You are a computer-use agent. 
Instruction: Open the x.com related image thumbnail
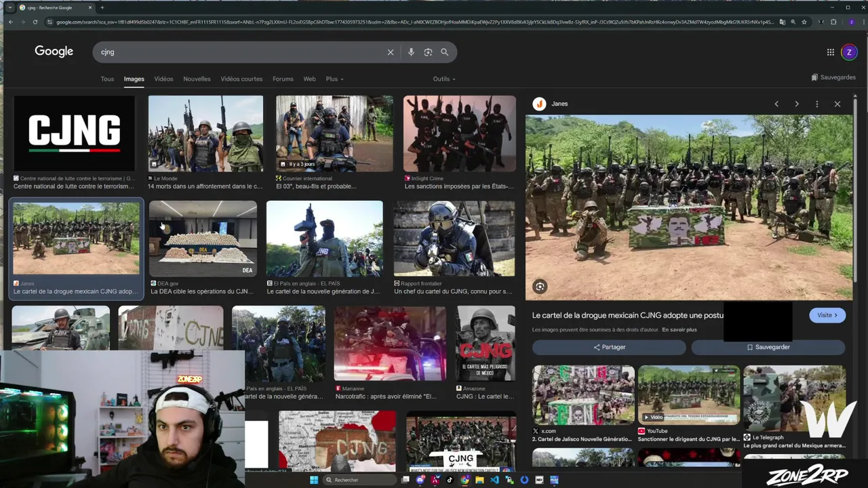tap(583, 395)
